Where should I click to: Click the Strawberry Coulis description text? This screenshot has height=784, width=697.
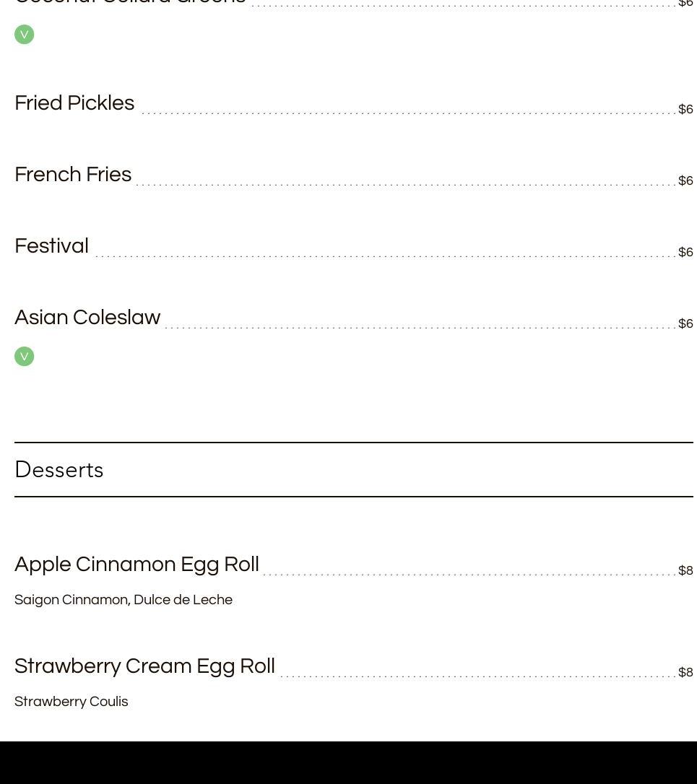[72, 702]
